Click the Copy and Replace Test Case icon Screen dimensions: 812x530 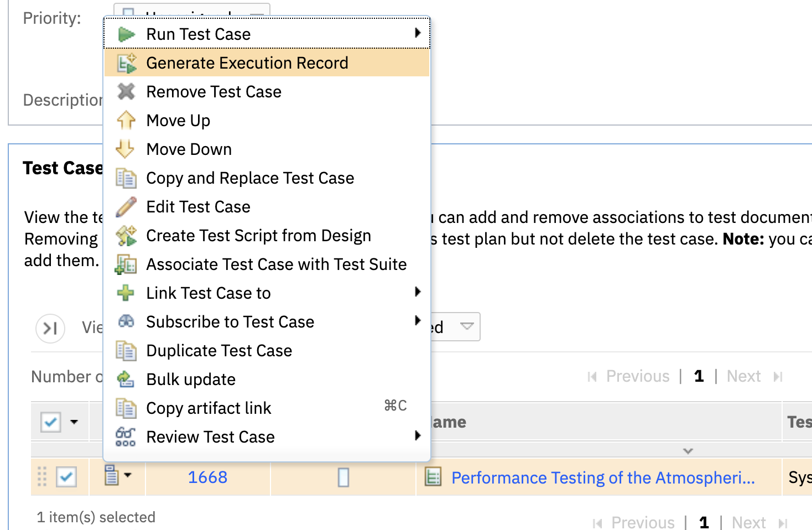(x=126, y=178)
